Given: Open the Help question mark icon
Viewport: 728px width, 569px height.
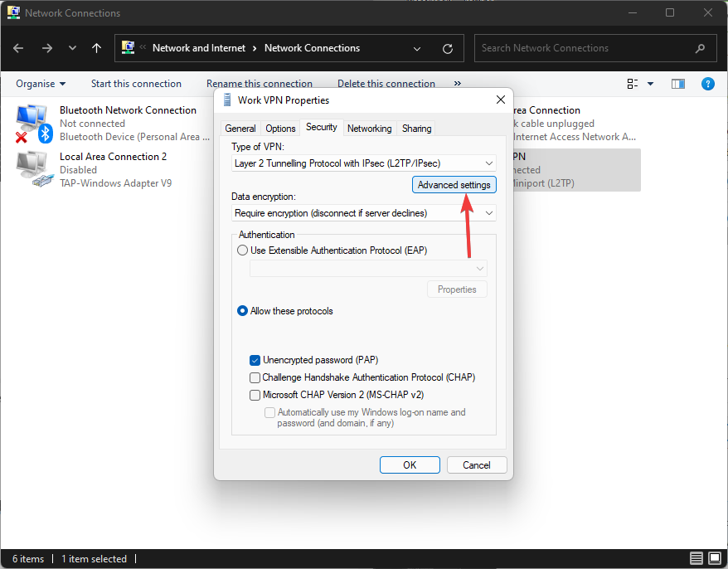Looking at the screenshot, I should pyautogui.click(x=707, y=84).
